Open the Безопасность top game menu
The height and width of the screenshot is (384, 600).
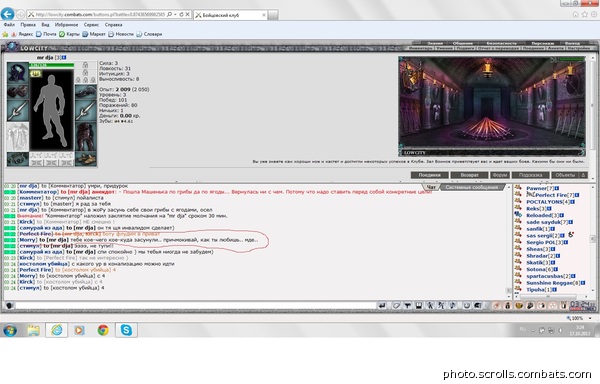501,43
